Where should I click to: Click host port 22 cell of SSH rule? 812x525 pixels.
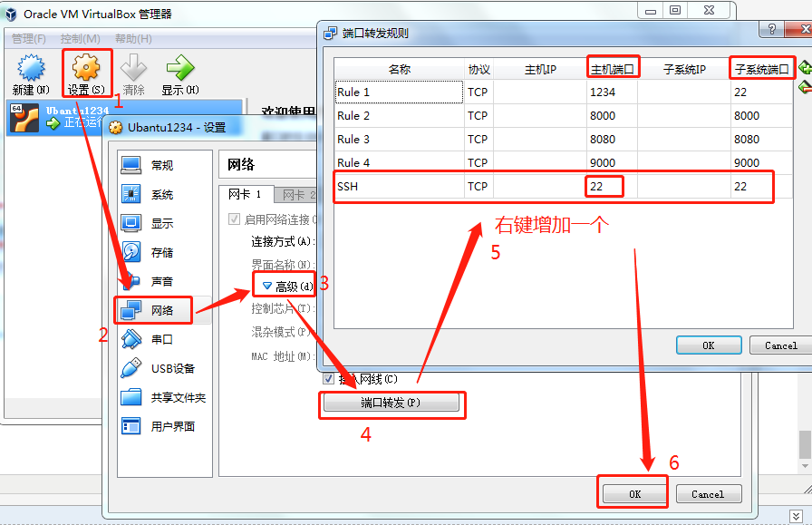[x=612, y=187]
